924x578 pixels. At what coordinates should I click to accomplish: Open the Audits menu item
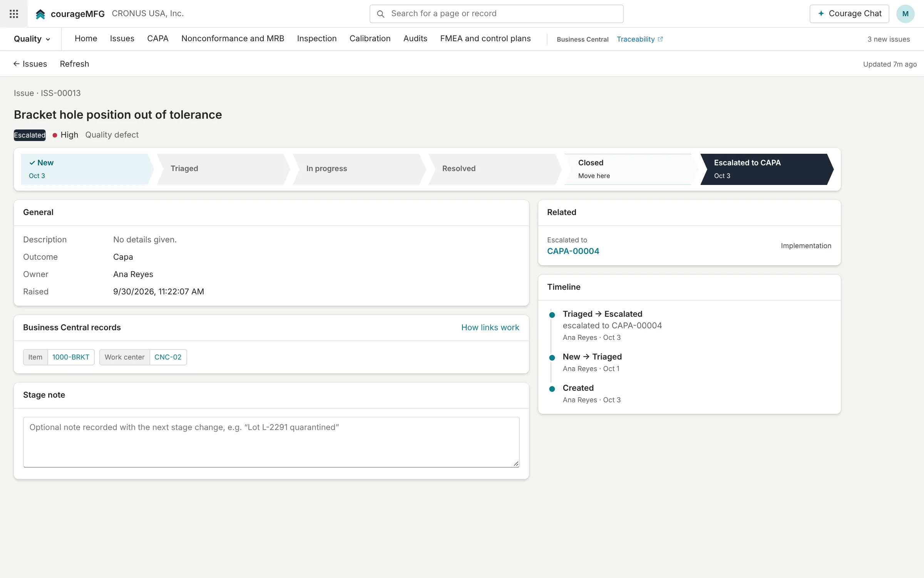(415, 39)
